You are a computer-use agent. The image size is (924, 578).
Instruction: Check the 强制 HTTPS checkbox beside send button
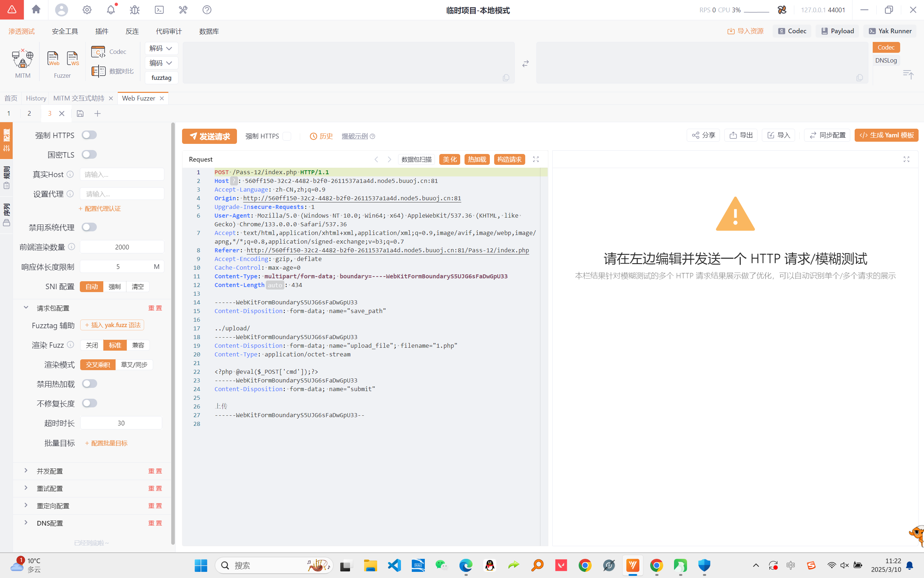(x=287, y=136)
